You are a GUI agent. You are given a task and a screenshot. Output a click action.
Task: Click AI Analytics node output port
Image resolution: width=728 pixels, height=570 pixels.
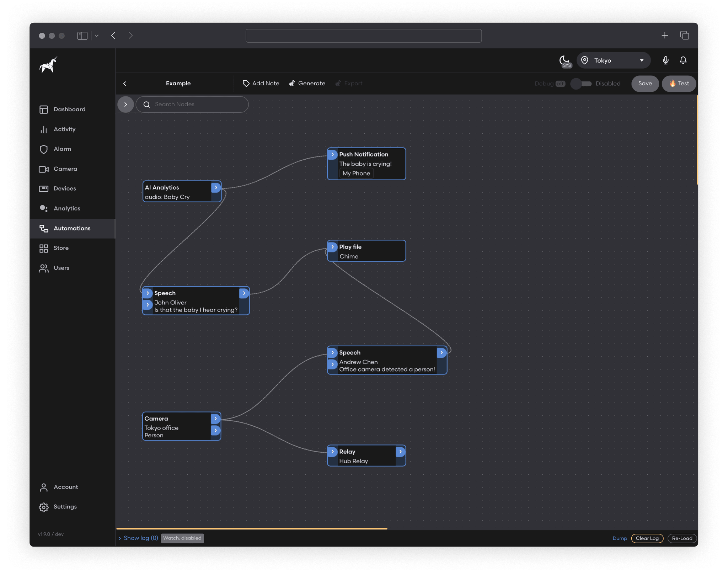pos(216,187)
